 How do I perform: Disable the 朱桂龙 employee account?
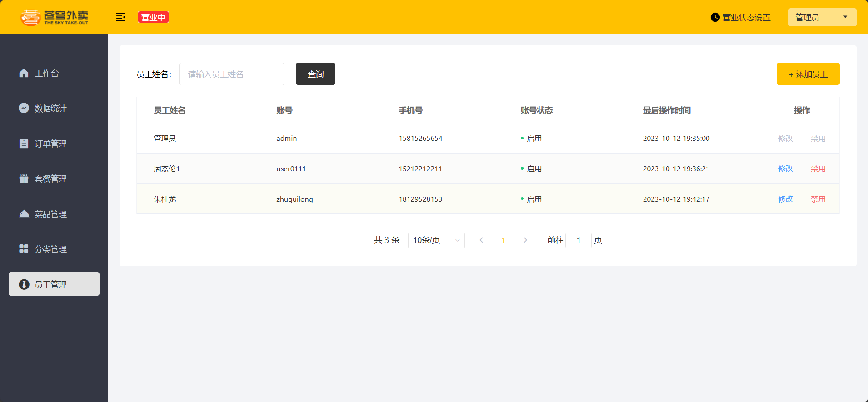pos(818,199)
